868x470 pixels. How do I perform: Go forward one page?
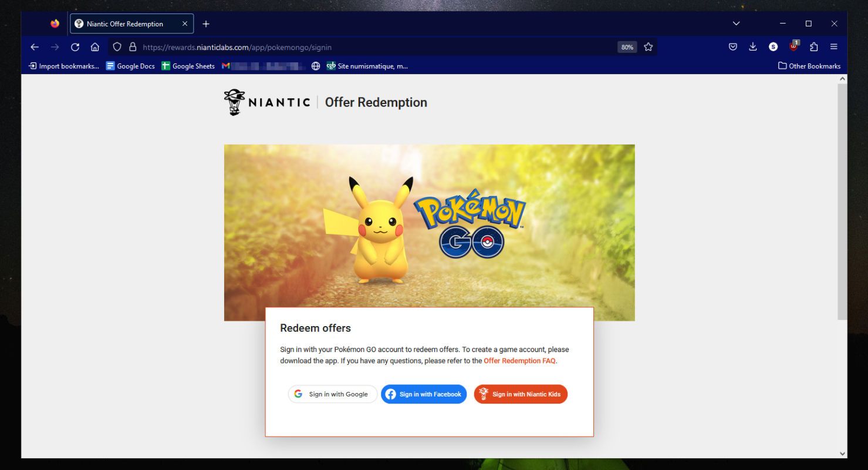coord(55,47)
